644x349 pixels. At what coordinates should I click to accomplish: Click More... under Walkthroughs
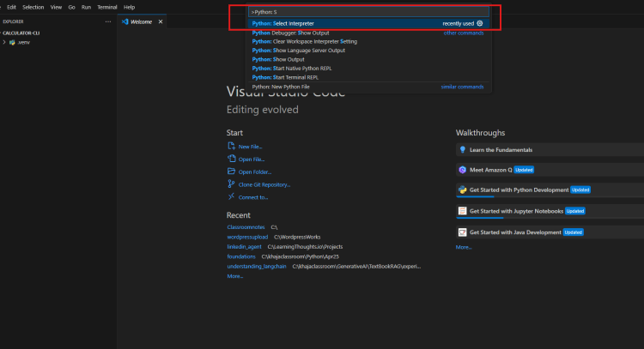pyautogui.click(x=464, y=247)
